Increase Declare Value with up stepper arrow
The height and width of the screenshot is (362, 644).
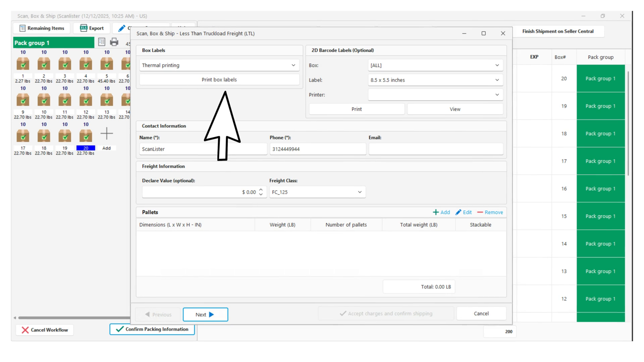[261, 190]
